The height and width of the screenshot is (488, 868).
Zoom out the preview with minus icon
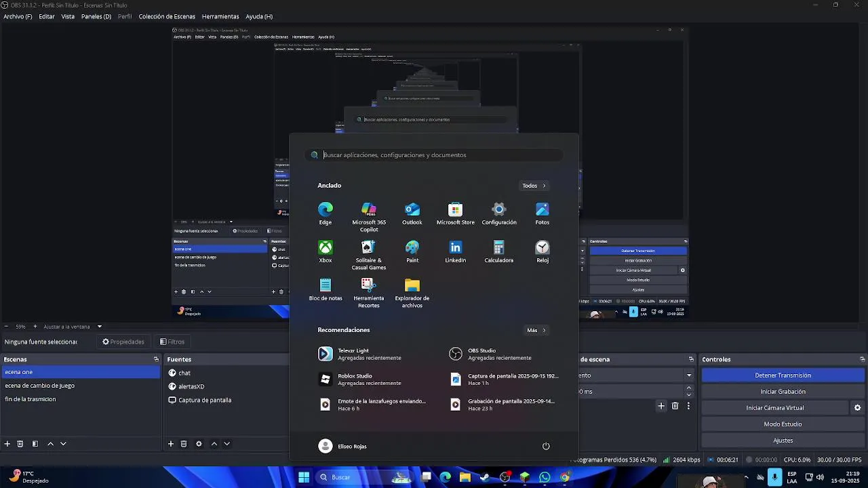pos(6,327)
